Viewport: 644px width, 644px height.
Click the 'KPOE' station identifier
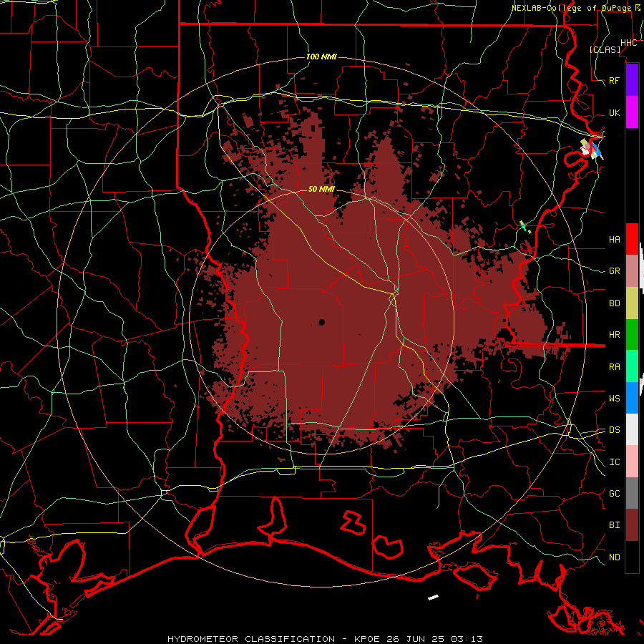pyautogui.click(x=367, y=639)
